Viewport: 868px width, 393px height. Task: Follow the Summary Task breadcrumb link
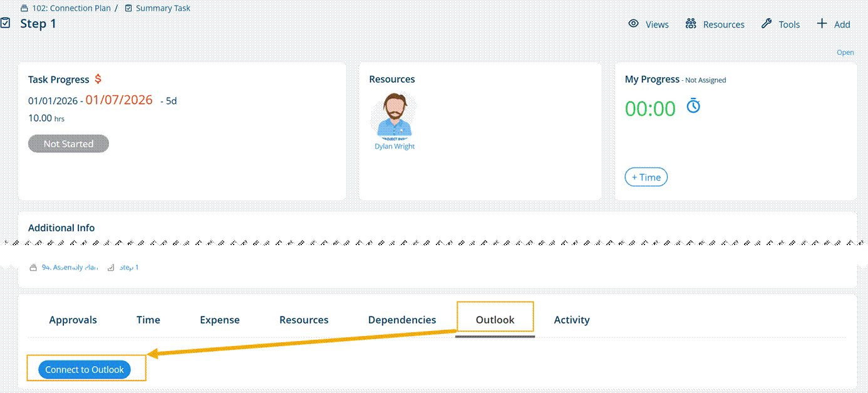click(x=163, y=9)
